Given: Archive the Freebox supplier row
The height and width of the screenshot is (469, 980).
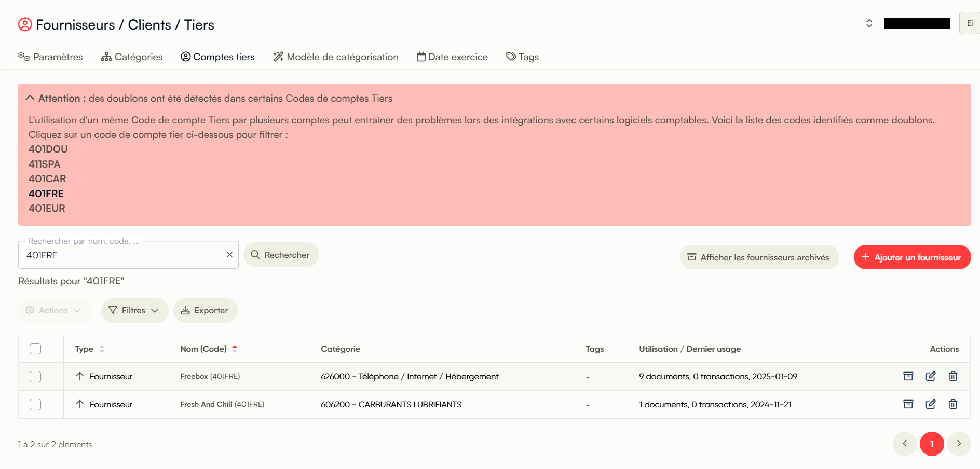Looking at the screenshot, I should pos(908,376).
